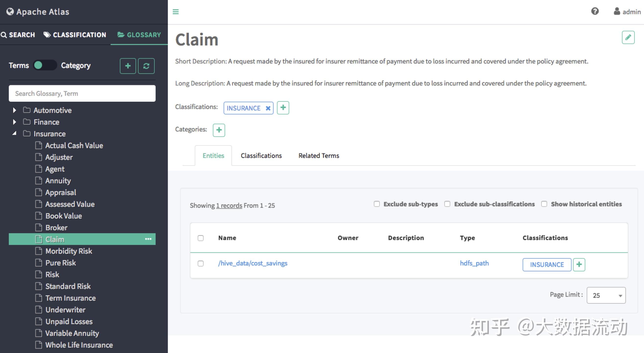Image resolution: width=644 pixels, height=353 pixels.
Task: Open the CLASSIFICATION section
Action: pyautogui.click(x=75, y=35)
